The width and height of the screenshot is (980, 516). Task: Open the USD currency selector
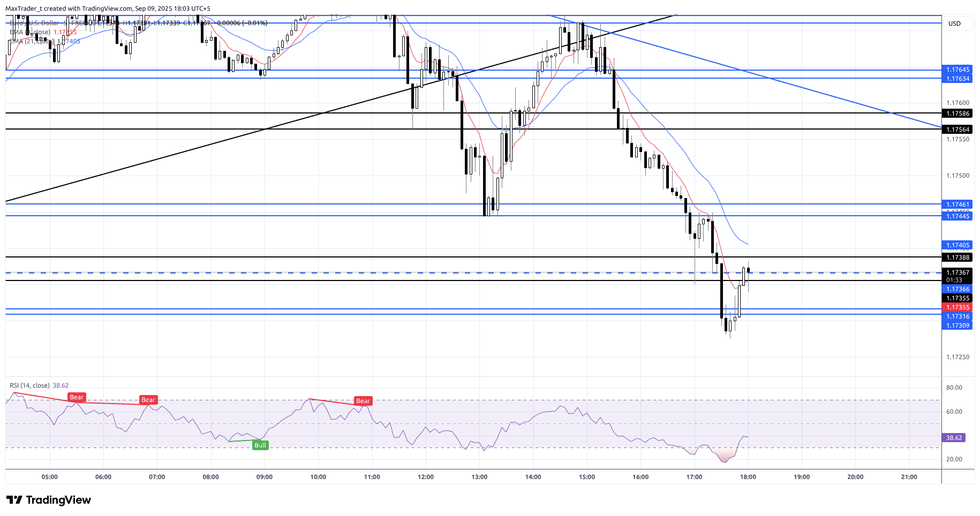pos(954,24)
